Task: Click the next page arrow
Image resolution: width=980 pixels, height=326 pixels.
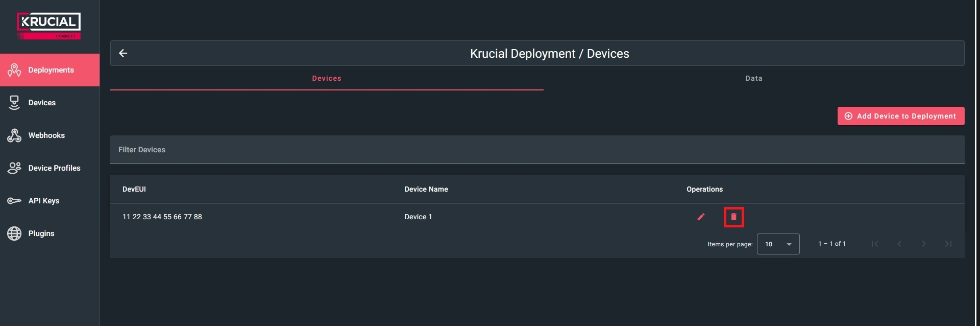Action: (x=924, y=244)
